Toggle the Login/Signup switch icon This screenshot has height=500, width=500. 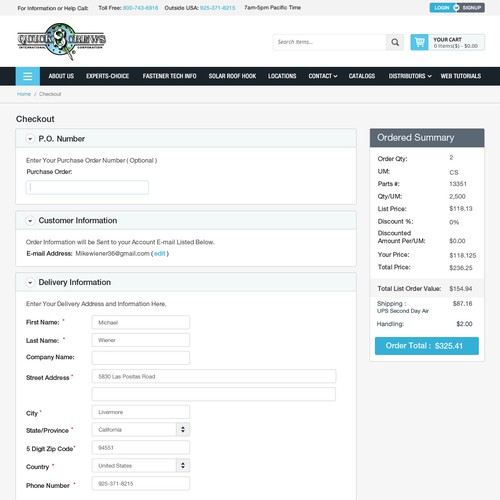click(456, 8)
